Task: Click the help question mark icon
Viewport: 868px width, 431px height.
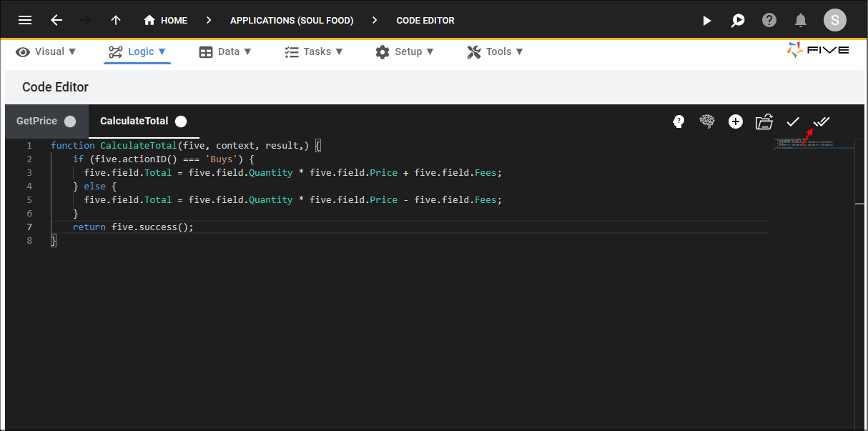Action: point(769,20)
